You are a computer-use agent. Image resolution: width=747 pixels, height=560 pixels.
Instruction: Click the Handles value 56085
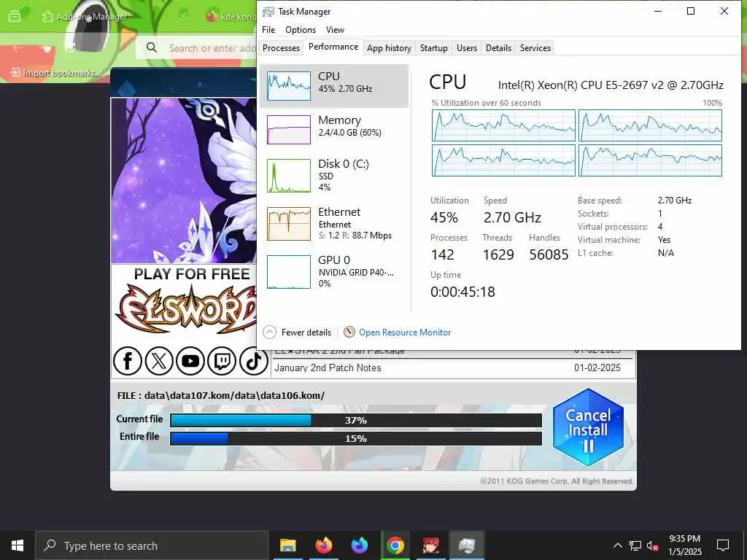[549, 254]
